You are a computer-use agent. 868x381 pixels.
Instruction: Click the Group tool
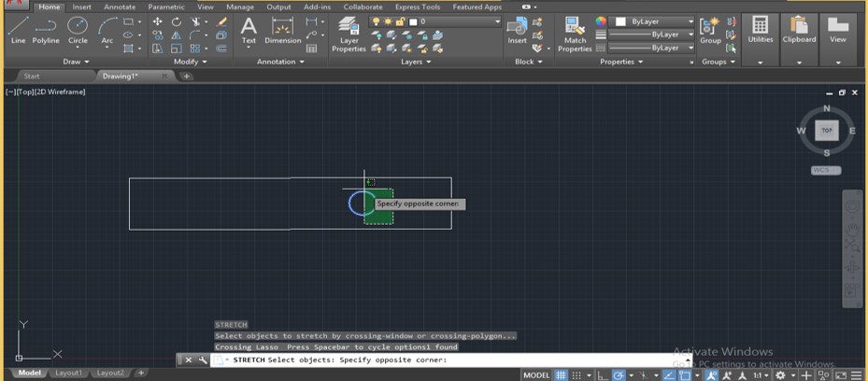710,31
